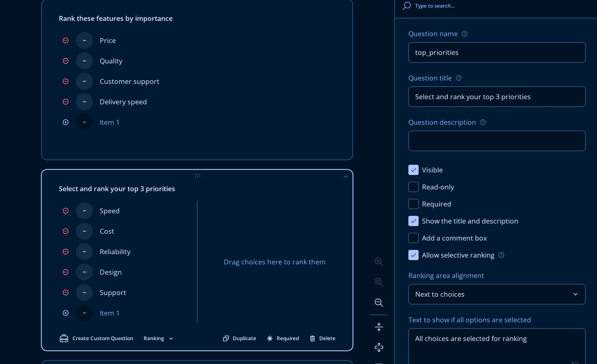597x364 pixels.
Task: Click Create Custom Question
Action: 96,338
